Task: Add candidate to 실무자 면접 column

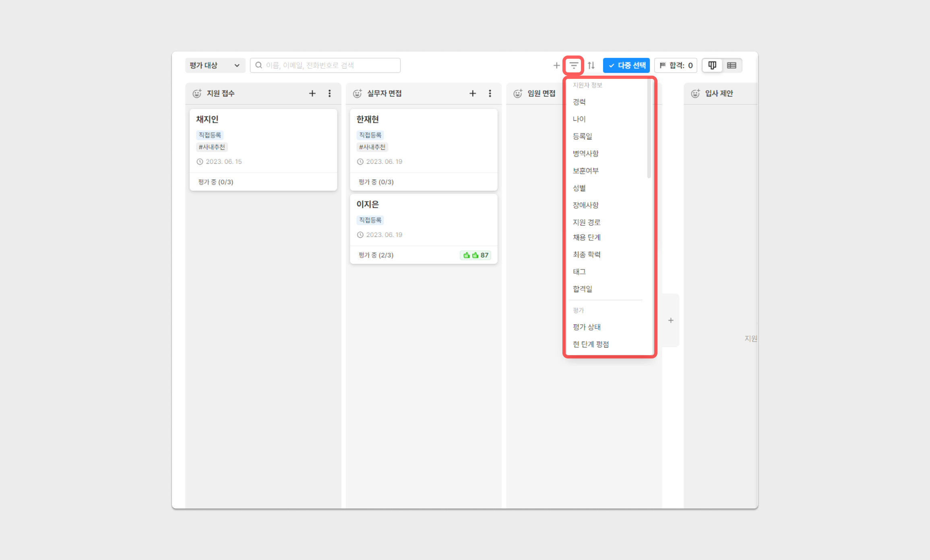Action: 473,93
